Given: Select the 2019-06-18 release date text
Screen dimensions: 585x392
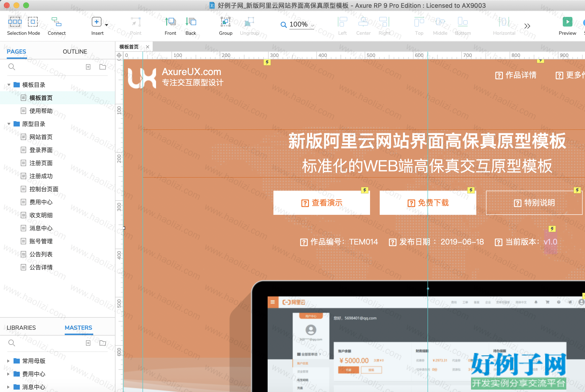Looking at the screenshot, I should click(x=462, y=242).
